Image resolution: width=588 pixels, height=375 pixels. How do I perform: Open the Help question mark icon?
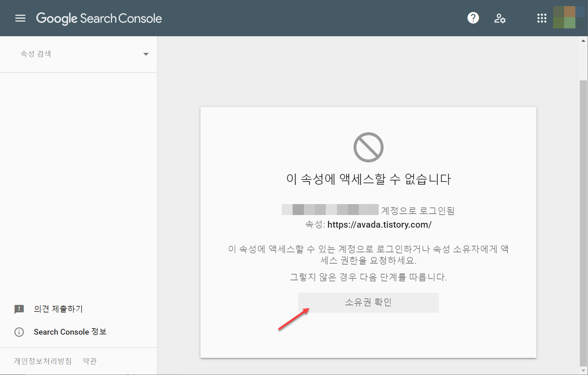(473, 18)
